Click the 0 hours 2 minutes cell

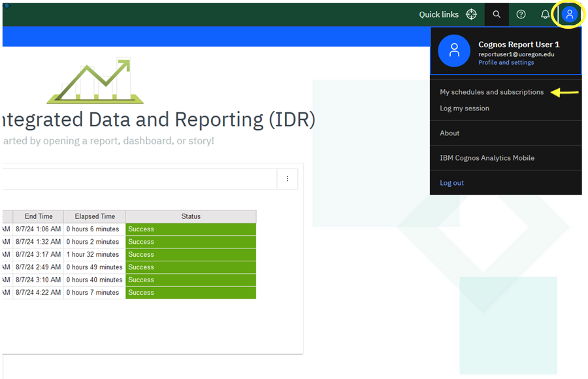95,242
